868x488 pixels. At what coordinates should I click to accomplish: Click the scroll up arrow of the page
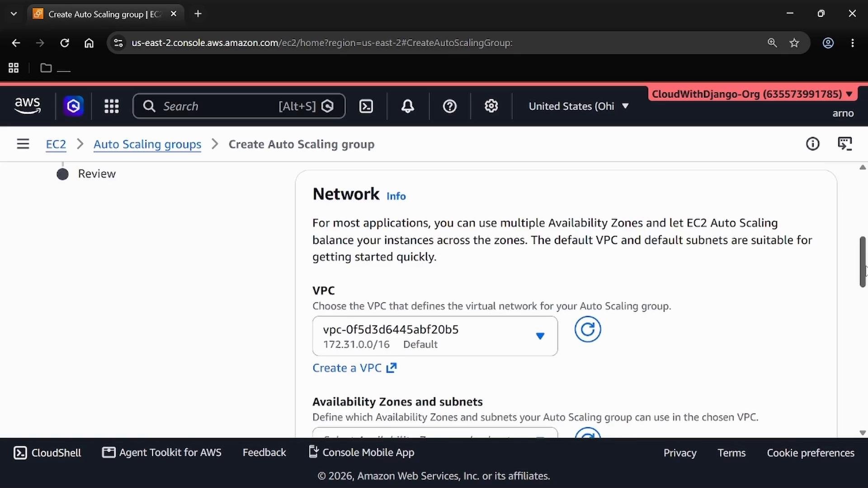[x=863, y=168]
